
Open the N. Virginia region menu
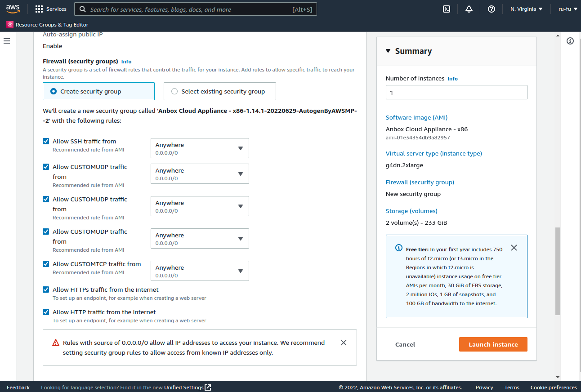pos(526,9)
